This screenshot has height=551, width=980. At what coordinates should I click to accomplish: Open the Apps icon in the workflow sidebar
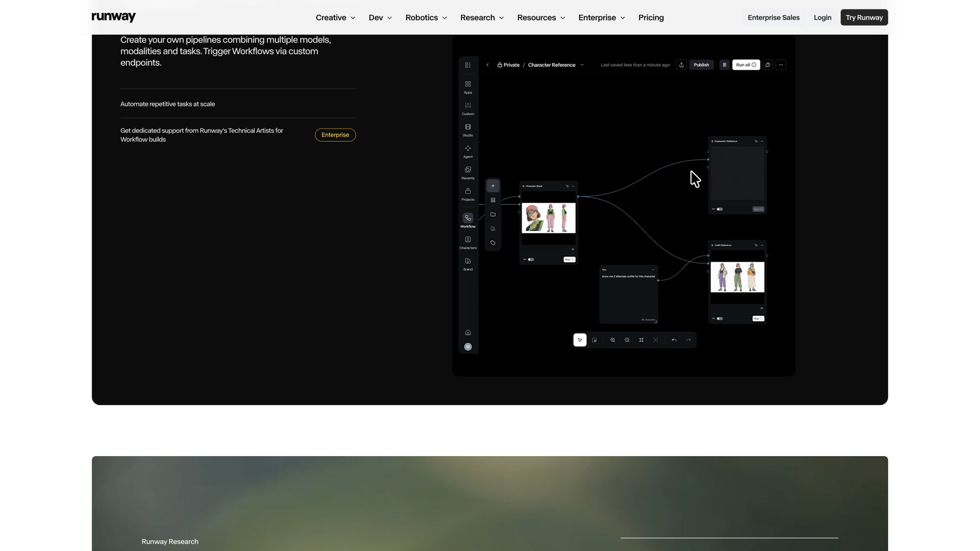[x=468, y=84]
